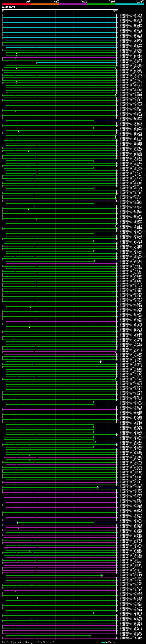This screenshot has height=644, width=146.
Task: Open hit UniRef100_Q3TSZ4
Action: [131, 188]
